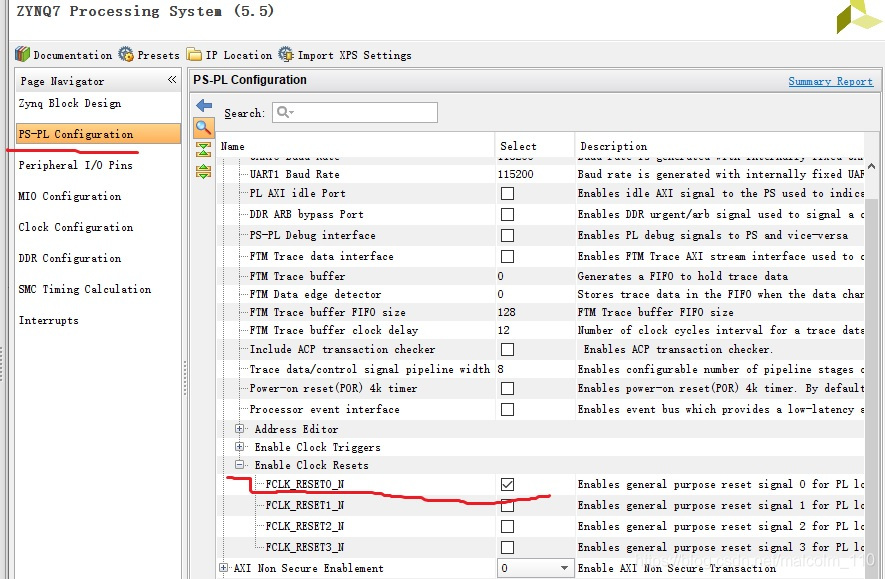Expand the AXI Non Secure Enablement node

tap(224, 568)
